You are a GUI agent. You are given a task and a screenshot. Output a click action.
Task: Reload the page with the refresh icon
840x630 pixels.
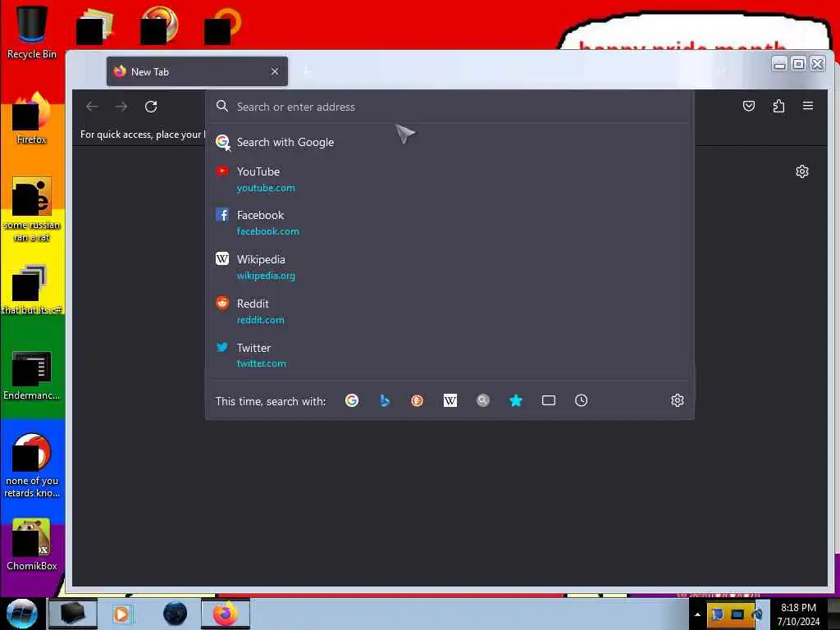pos(151,107)
